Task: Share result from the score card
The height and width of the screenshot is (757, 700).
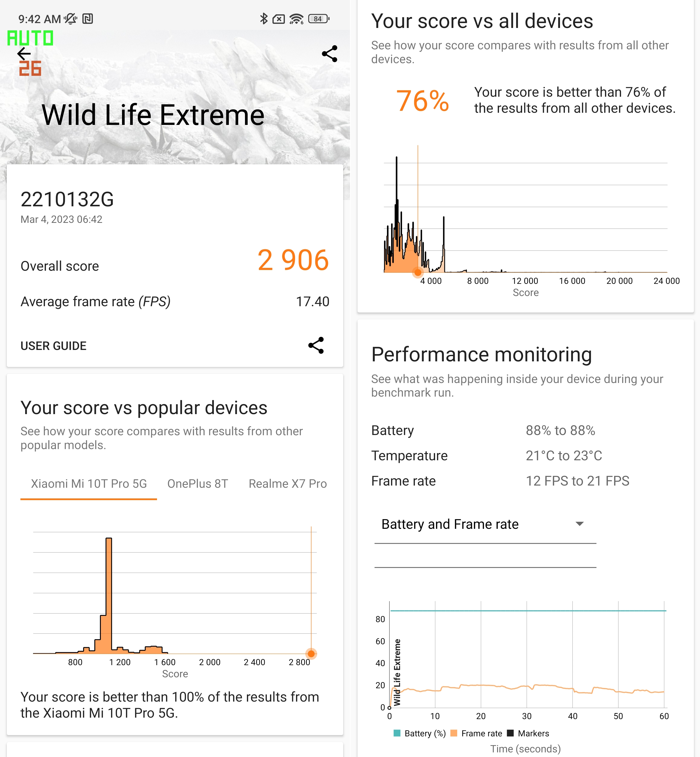Action: 316,345
